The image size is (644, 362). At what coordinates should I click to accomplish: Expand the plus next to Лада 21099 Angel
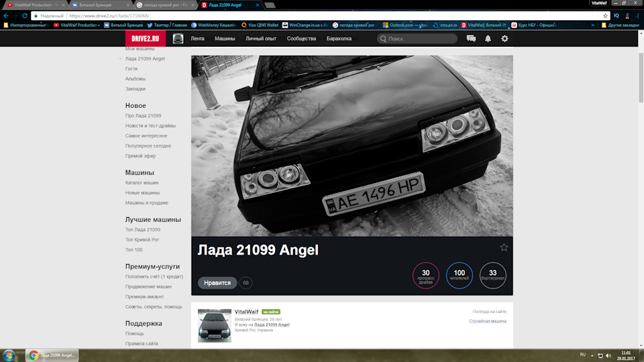[x=120, y=59]
